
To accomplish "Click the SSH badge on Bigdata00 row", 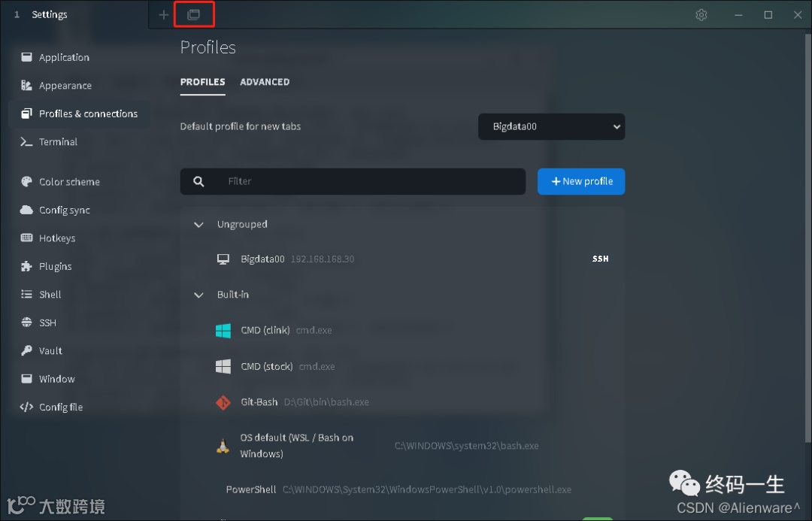I will pyautogui.click(x=600, y=259).
